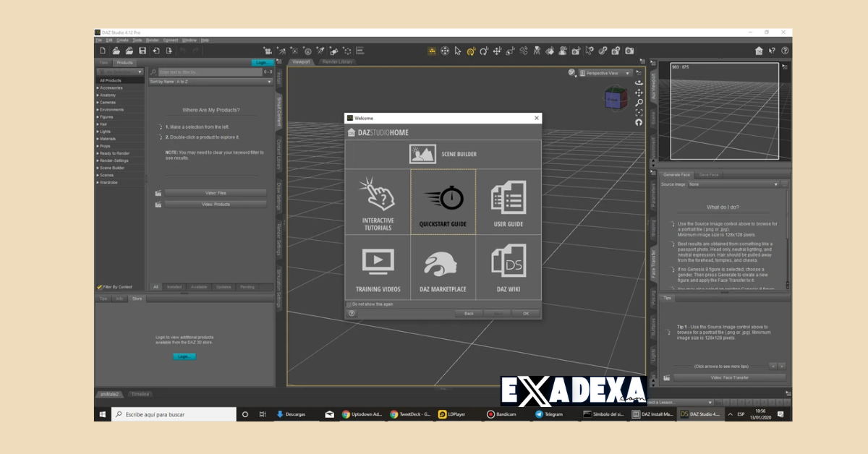Expand the Figures category in Products panel

tap(105, 116)
